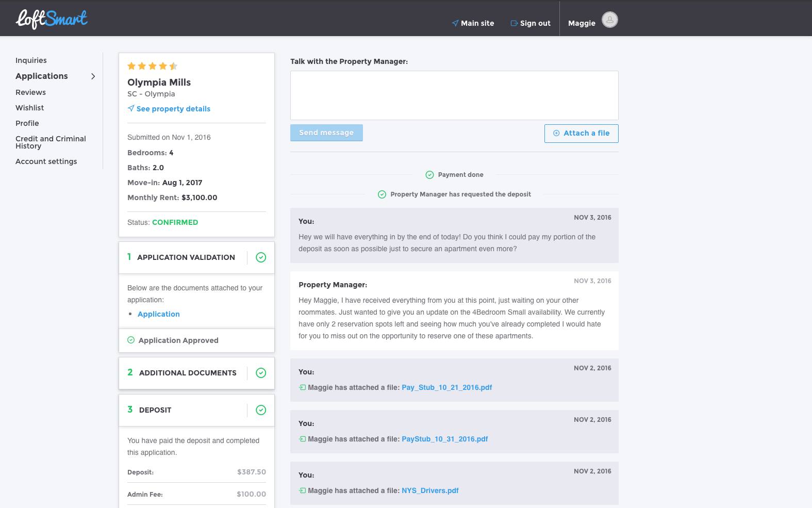Click the Sign out icon
Viewport: 812px width, 508px height.
pyautogui.click(x=514, y=23)
